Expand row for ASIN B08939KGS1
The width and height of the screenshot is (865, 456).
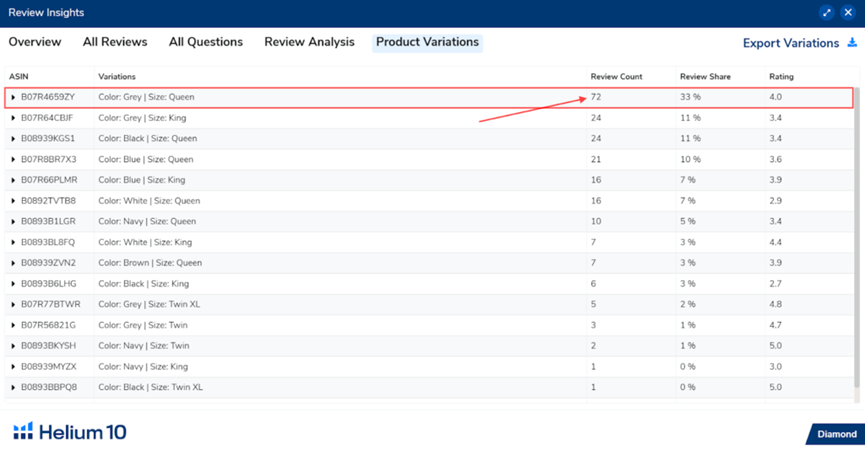[13, 139]
